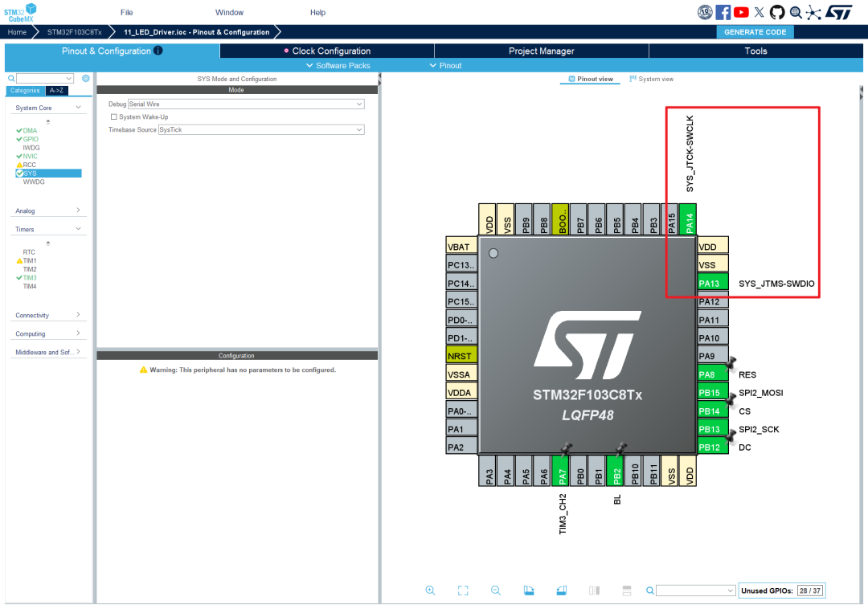Select the PA8 RES pin

[x=712, y=374]
